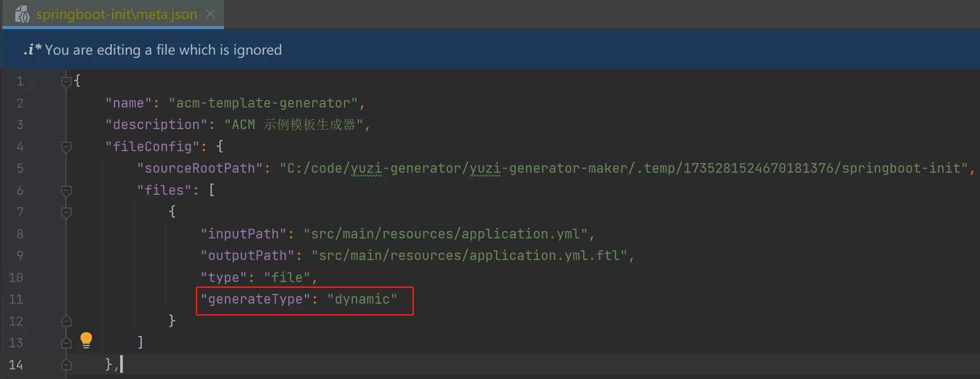
Task: Click line number 1 in the gutter
Action: pos(20,81)
